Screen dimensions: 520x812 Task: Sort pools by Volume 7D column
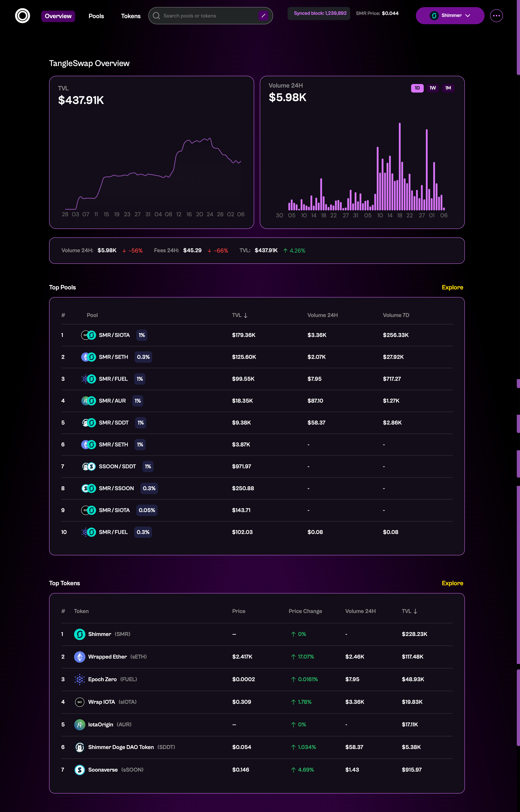396,315
